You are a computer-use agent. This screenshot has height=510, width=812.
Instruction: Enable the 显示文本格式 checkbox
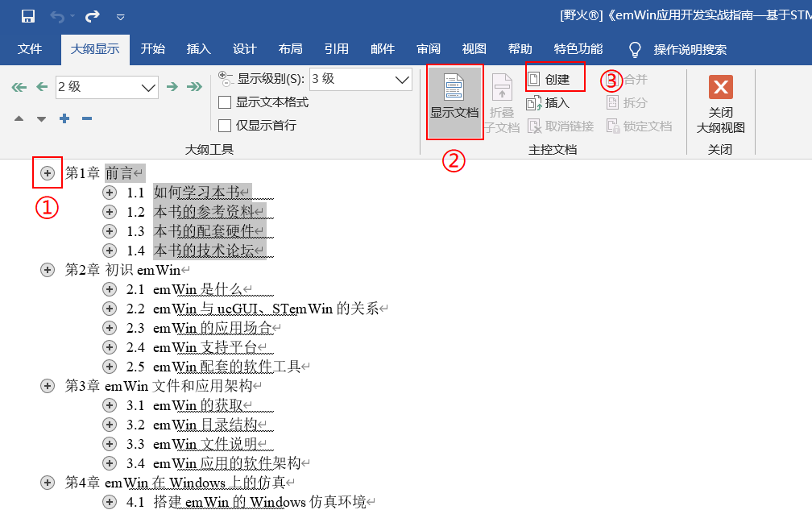(226, 102)
